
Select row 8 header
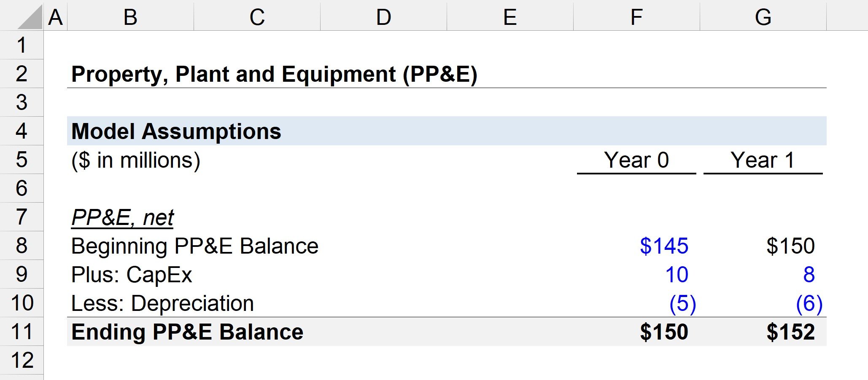(21, 245)
